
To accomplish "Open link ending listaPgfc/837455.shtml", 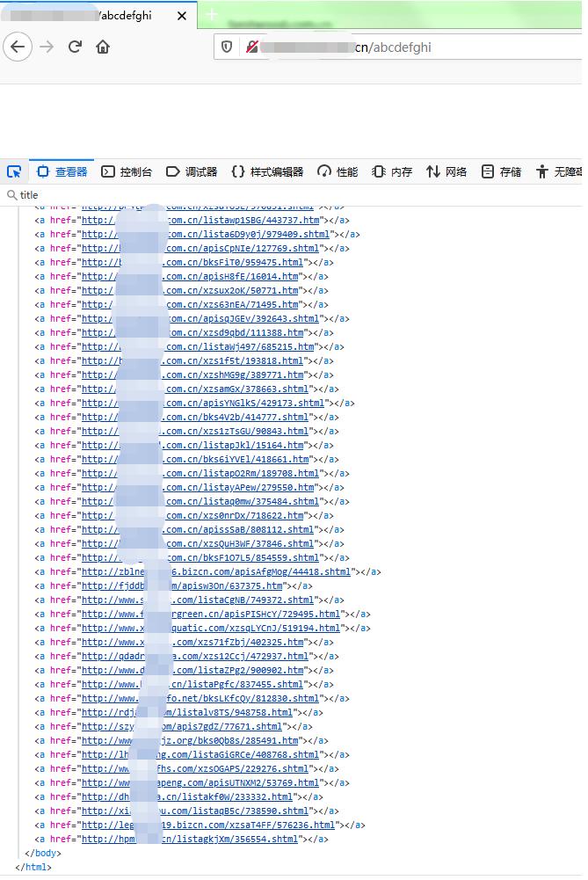I will click(192, 684).
